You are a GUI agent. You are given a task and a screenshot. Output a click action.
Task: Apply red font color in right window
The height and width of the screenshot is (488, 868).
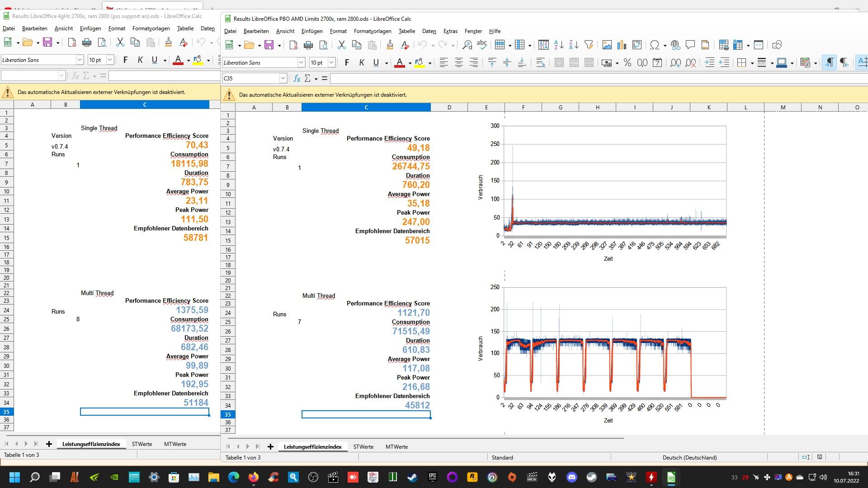(x=399, y=63)
